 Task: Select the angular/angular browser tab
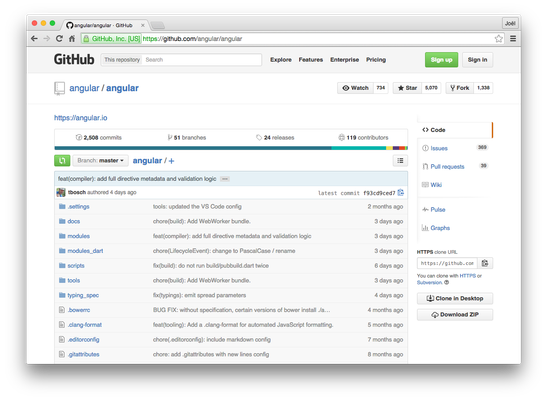(106, 25)
